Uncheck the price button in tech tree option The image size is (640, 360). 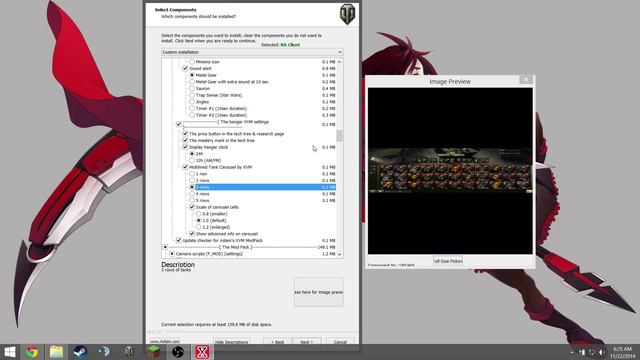click(185, 133)
